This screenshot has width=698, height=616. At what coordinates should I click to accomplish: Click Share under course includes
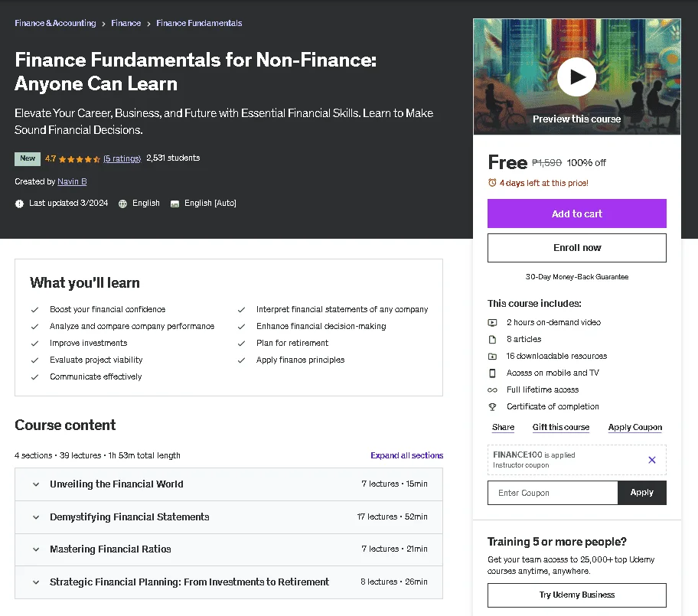click(503, 427)
